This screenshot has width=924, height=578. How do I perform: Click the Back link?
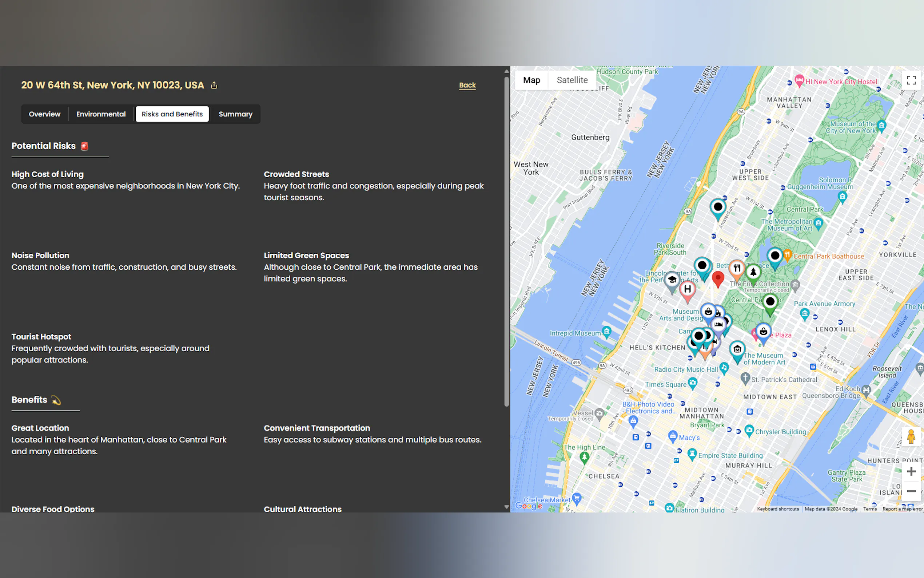[467, 85]
